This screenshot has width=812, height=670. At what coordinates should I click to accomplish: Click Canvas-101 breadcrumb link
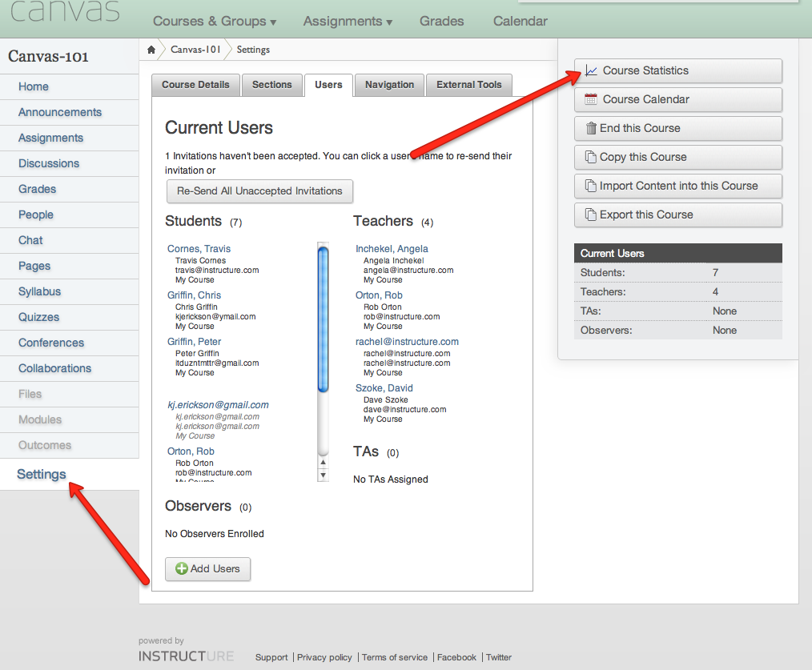click(195, 50)
